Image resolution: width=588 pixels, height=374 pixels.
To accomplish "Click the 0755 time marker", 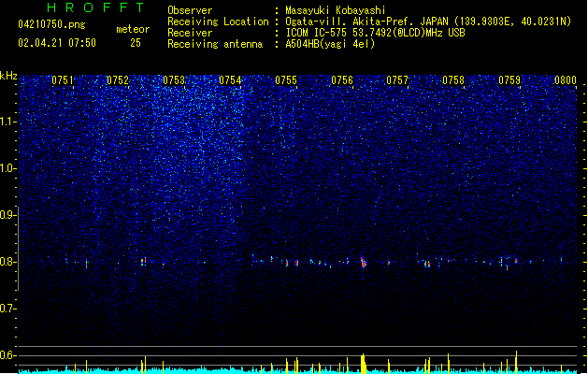I will click(x=286, y=80).
